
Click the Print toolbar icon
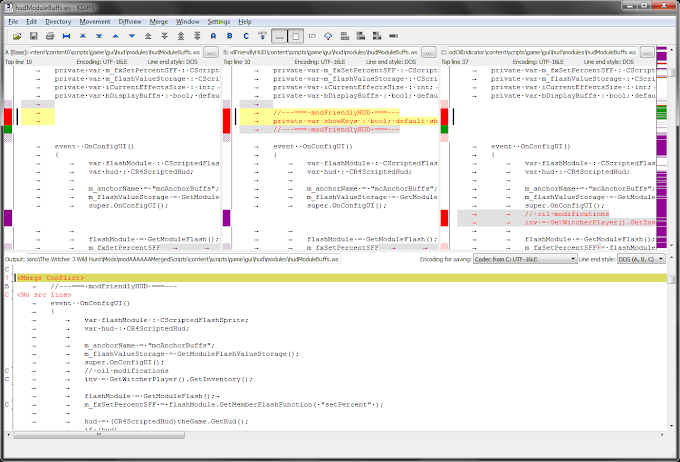click(x=50, y=36)
